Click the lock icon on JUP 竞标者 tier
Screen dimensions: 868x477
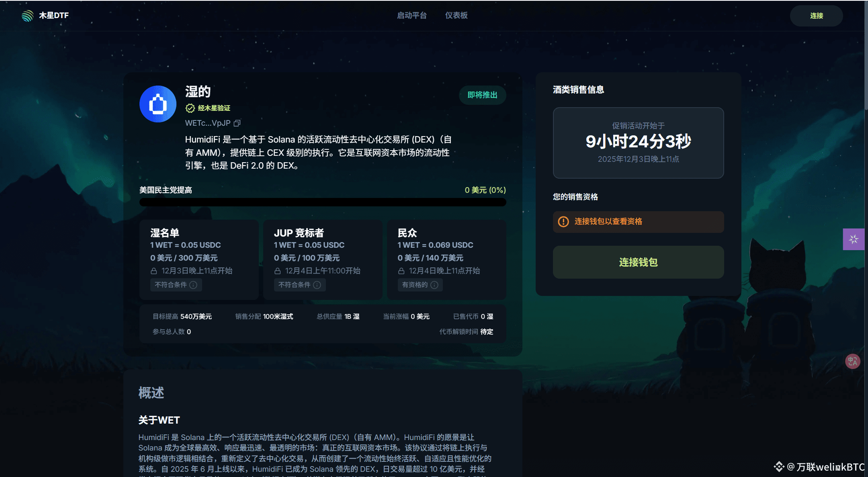click(277, 271)
